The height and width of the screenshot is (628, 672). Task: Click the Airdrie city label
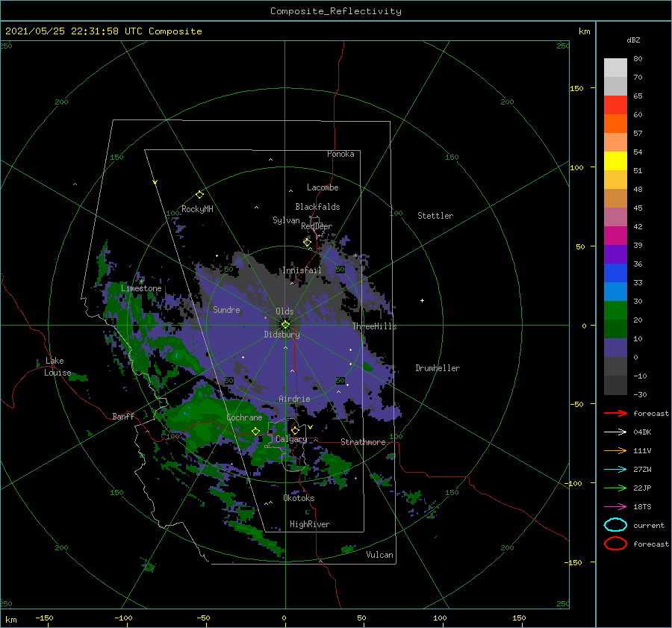tap(294, 399)
